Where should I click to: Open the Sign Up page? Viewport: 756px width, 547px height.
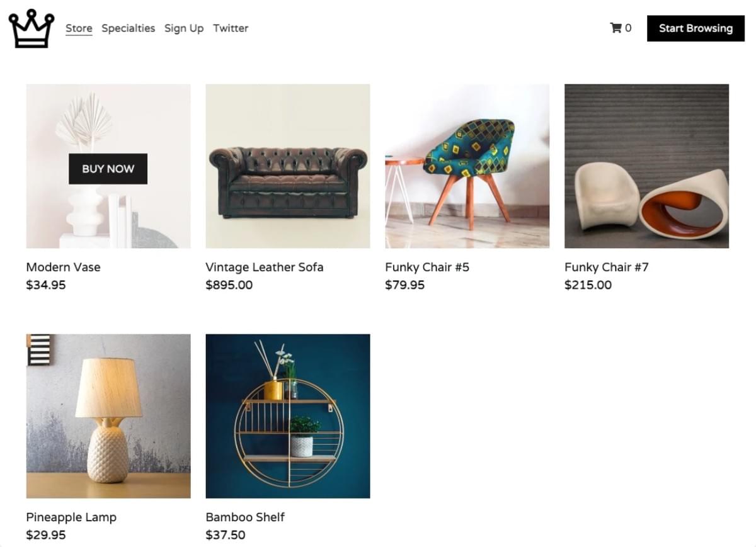point(184,28)
